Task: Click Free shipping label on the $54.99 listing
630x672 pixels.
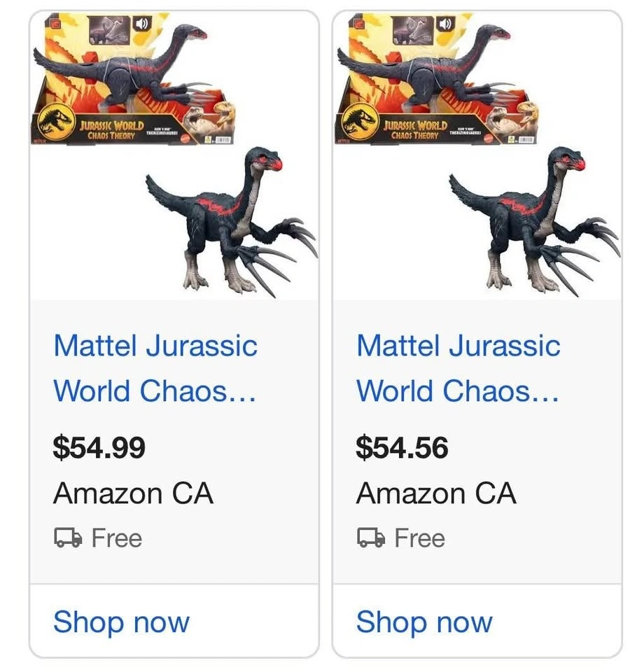Action: 116,538
